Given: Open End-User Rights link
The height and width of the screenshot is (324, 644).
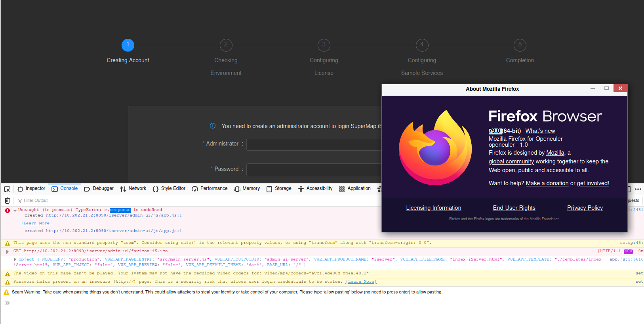Looking at the screenshot, I should click(x=514, y=208).
